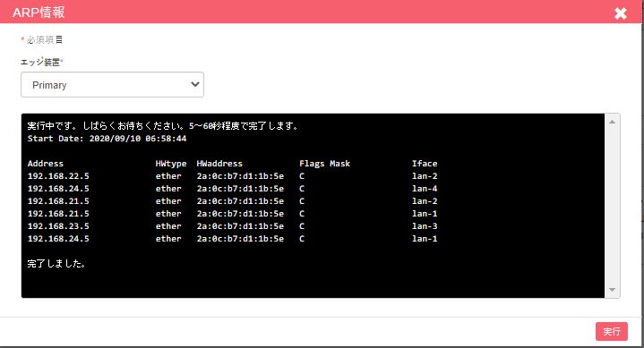644x348 pixels.
Task: Open the エッジ装置 Primary dropdown
Action: [x=112, y=85]
